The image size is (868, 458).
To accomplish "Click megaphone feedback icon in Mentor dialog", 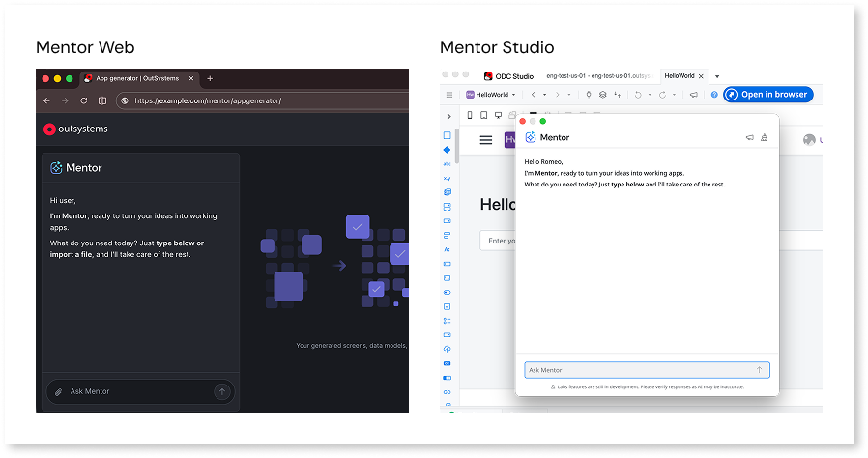I will [x=749, y=138].
